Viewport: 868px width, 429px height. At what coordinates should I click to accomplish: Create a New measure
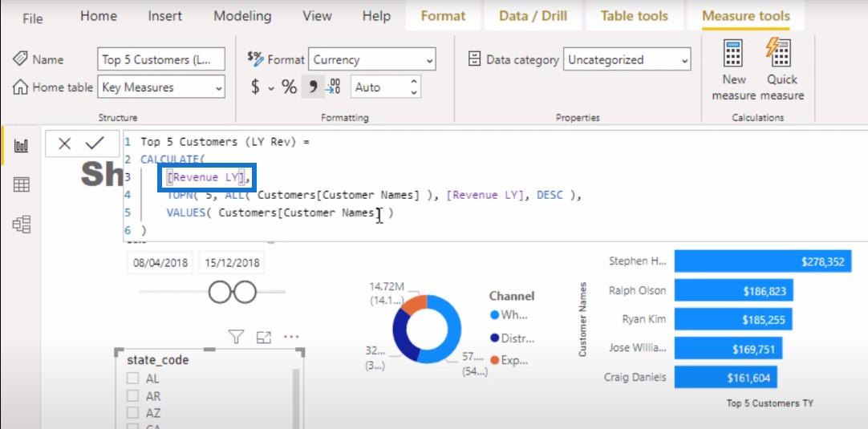click(733, 70)
